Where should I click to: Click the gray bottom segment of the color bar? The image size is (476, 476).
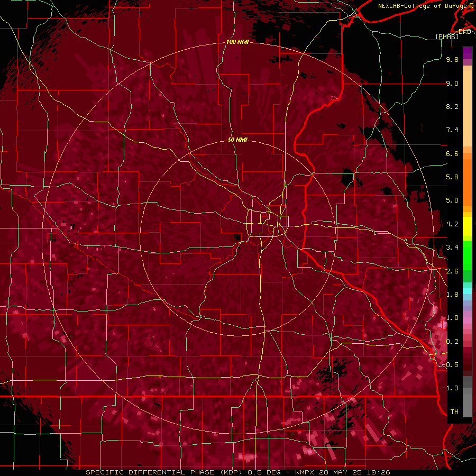point(467,396)
